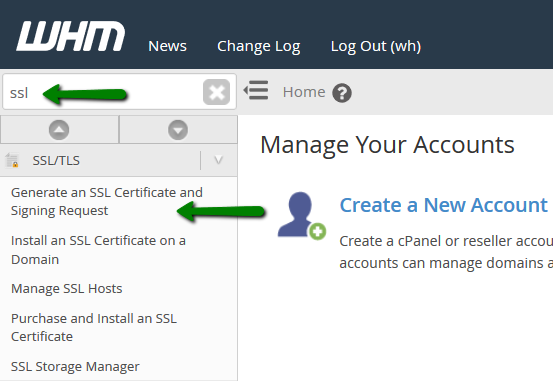Viewport: 553px width, 381px height.
Task: Select Manage SSL Hosts
Action: (x=67, y=289)
